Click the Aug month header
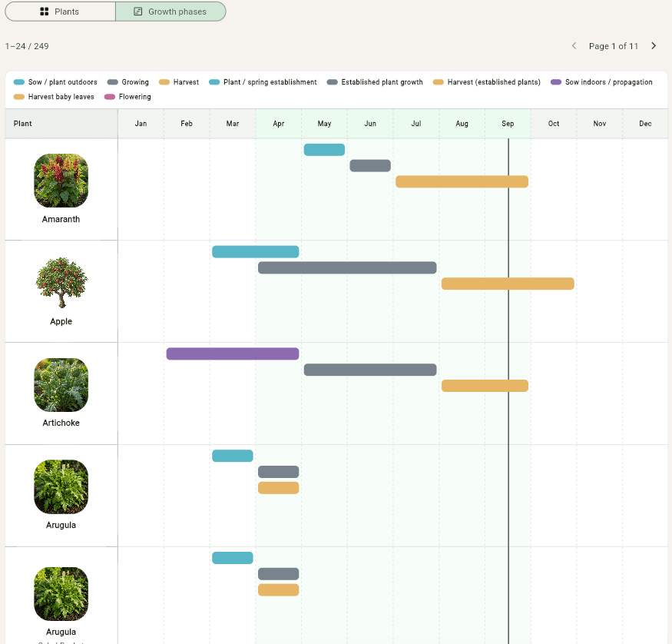Viewport: 672px width, 644px height. (x=462, y=124)
